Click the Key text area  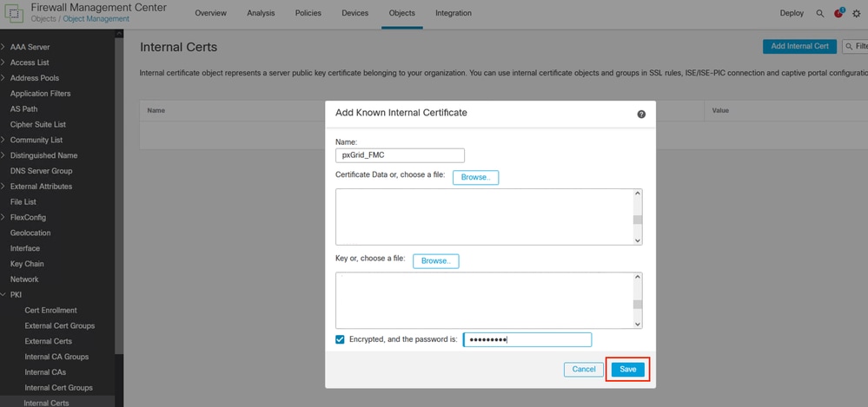(484, 300)
